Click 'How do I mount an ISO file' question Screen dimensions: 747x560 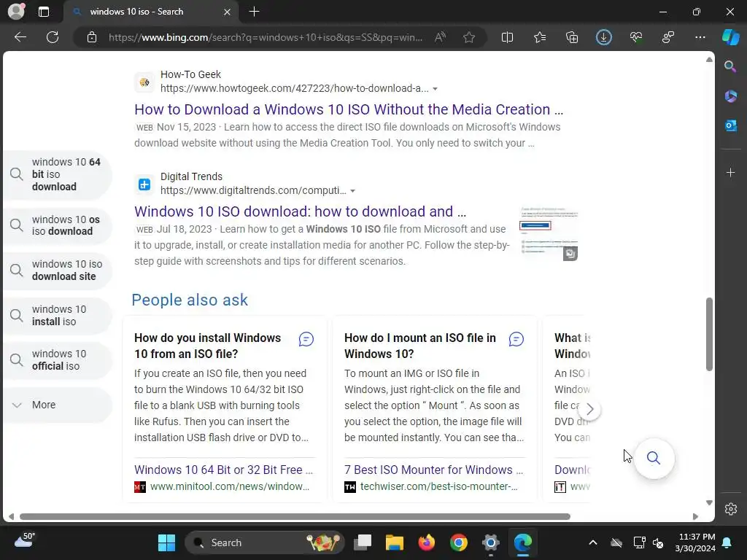(420, 346)
